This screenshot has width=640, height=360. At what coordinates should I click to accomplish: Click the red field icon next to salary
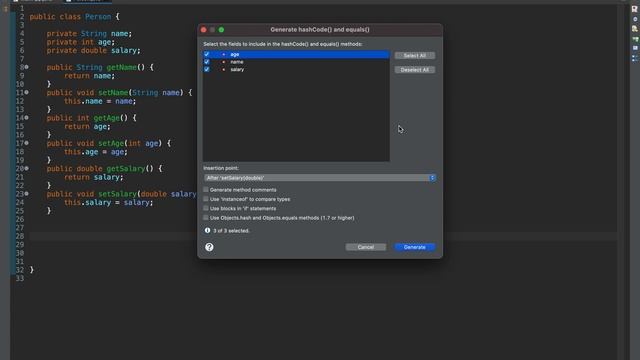(223, 70)
